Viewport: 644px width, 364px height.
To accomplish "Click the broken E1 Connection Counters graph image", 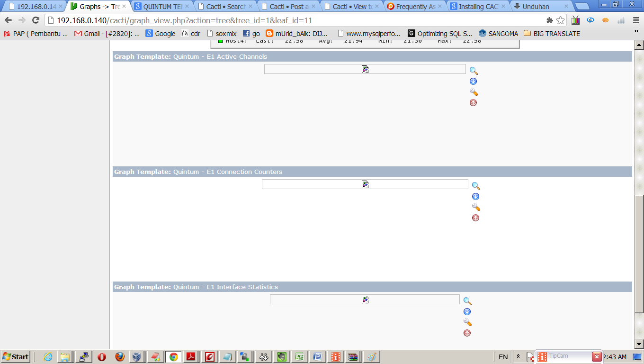I will (365, 184).
